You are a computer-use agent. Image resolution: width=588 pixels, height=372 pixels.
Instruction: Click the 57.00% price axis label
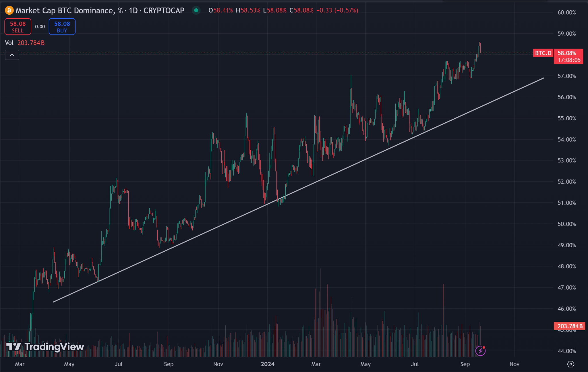coord(566,76)
